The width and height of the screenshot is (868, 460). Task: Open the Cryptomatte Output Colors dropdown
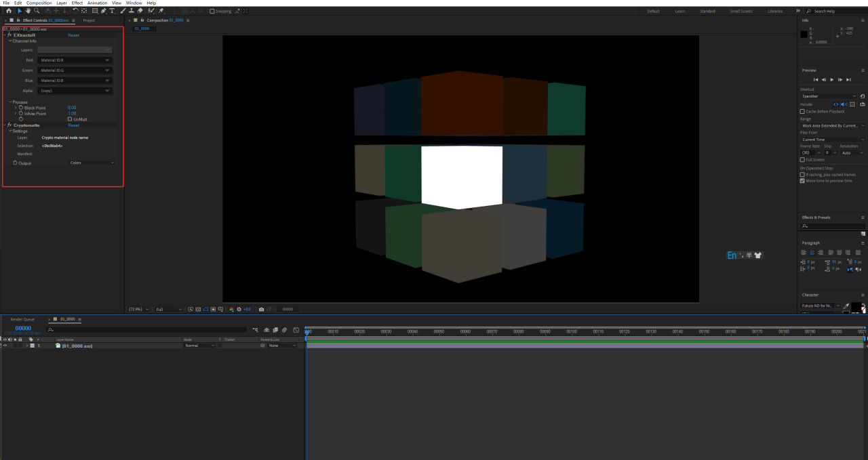[92, 163]
